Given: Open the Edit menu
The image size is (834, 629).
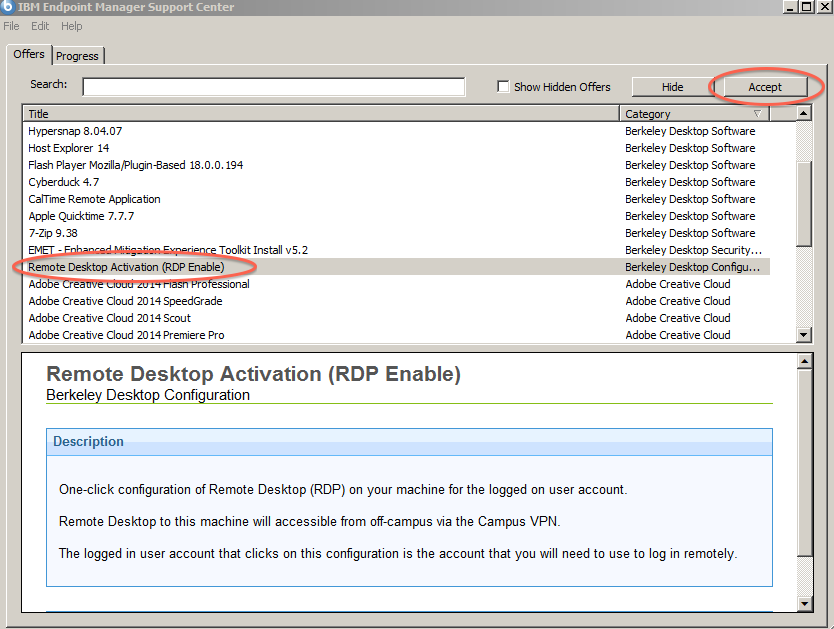Looking at the screenshot, I should (x=40, y=26).
